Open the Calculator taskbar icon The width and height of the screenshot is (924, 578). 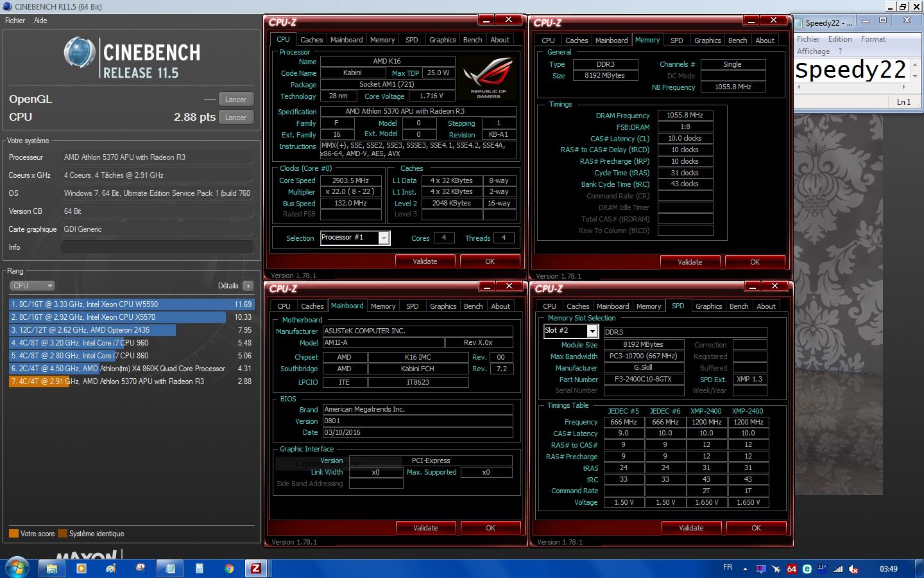pos(200,568)
